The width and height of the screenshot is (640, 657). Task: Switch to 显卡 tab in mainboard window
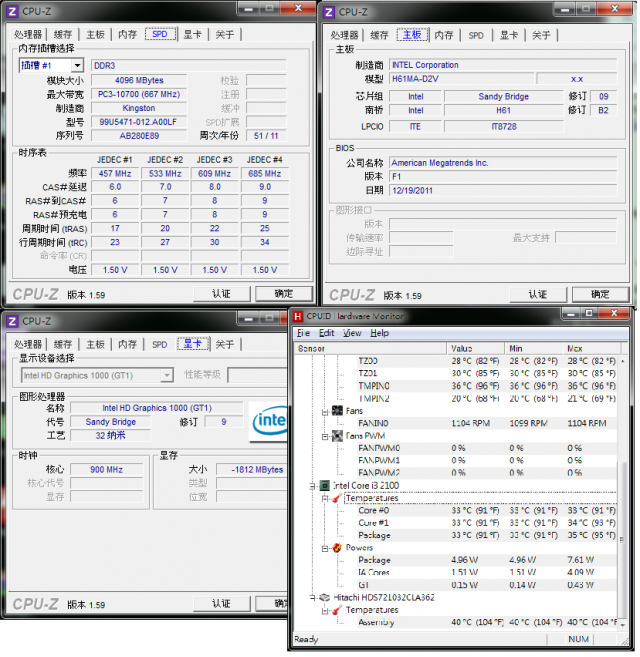[x=509, y=35]
